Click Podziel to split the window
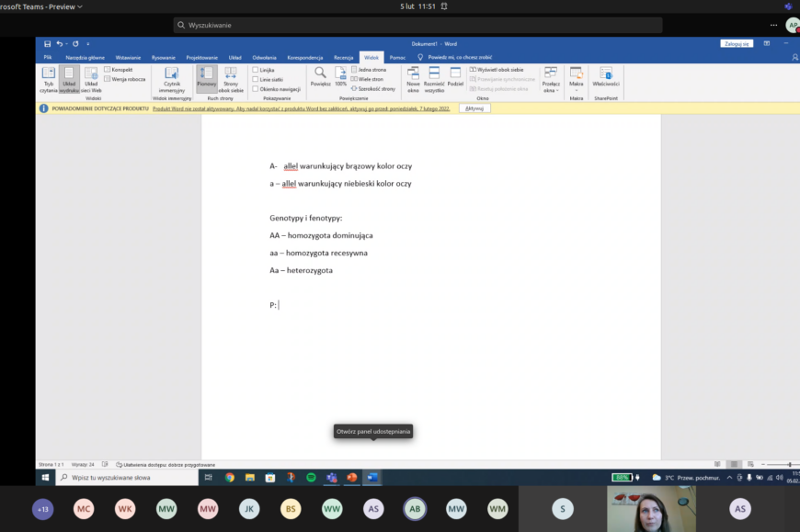This screenshot has height=532, width=800. click(455, 77)
